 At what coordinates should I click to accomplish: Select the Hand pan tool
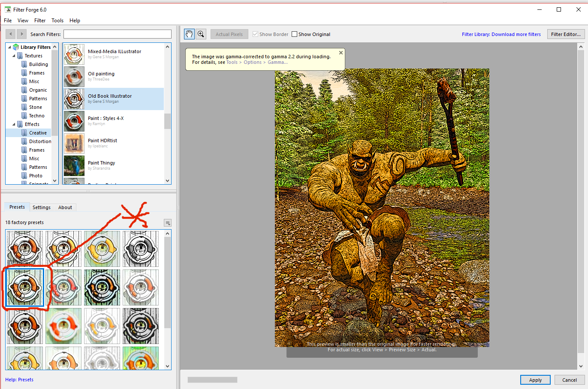pos(189,34)
